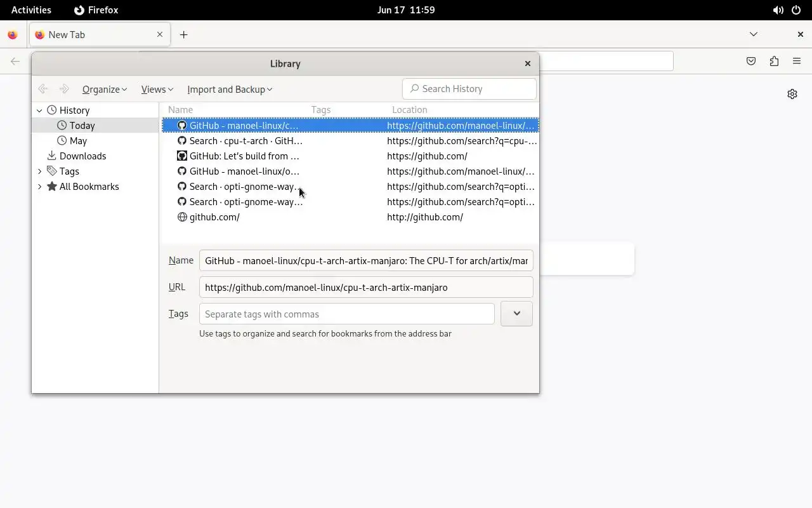Click the Downloads arrow icon in sidebar

(x=52, y=156)
